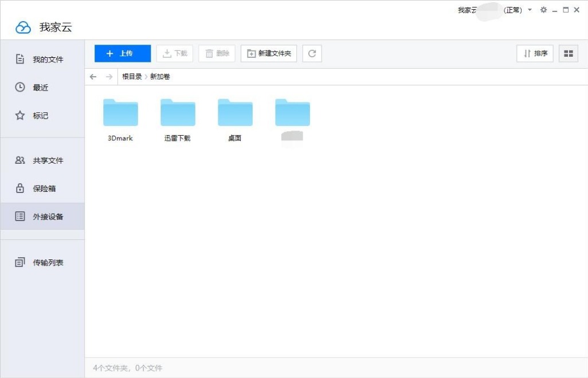The image size is (588, 378).
Task: Toggle the grid view icon
Action: pyautogui.click(x=568, y=53)
